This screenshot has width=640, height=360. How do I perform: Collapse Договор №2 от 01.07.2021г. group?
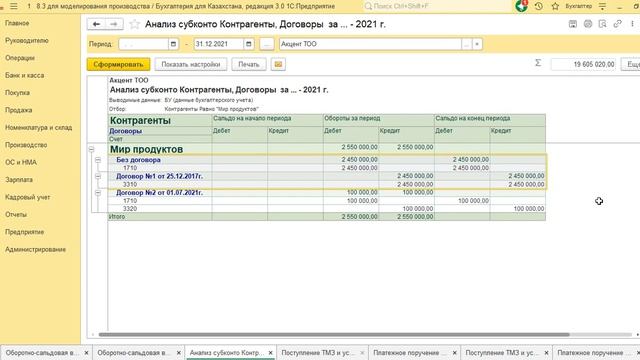98,193
